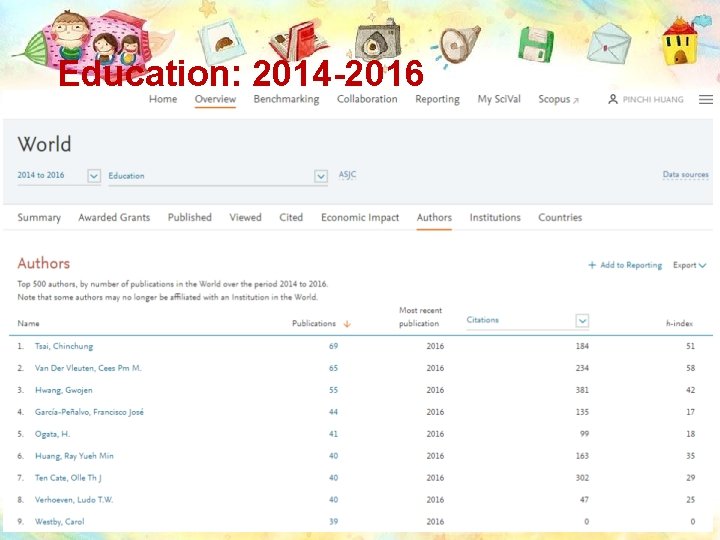Screen dimensions: 720x540
Task: Click the envelope icon in banner
Action: click(609, 44)
